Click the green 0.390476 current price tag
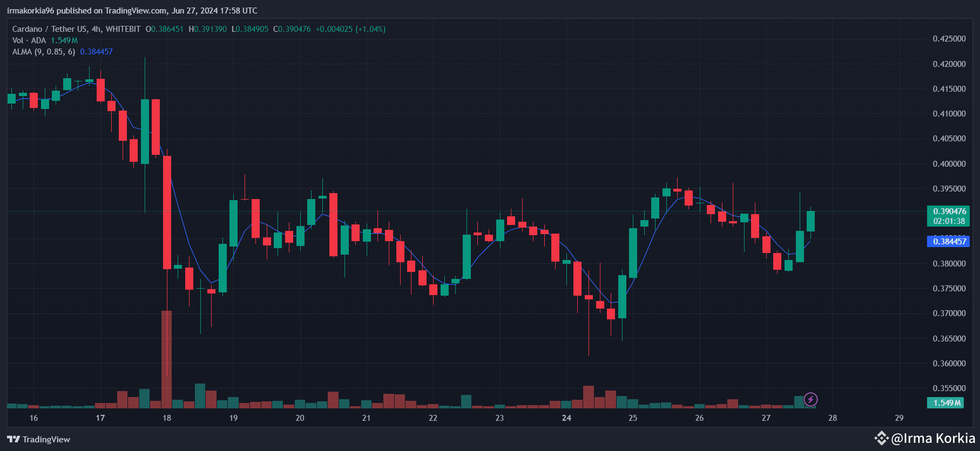980x451 pixels. [948, 216]
